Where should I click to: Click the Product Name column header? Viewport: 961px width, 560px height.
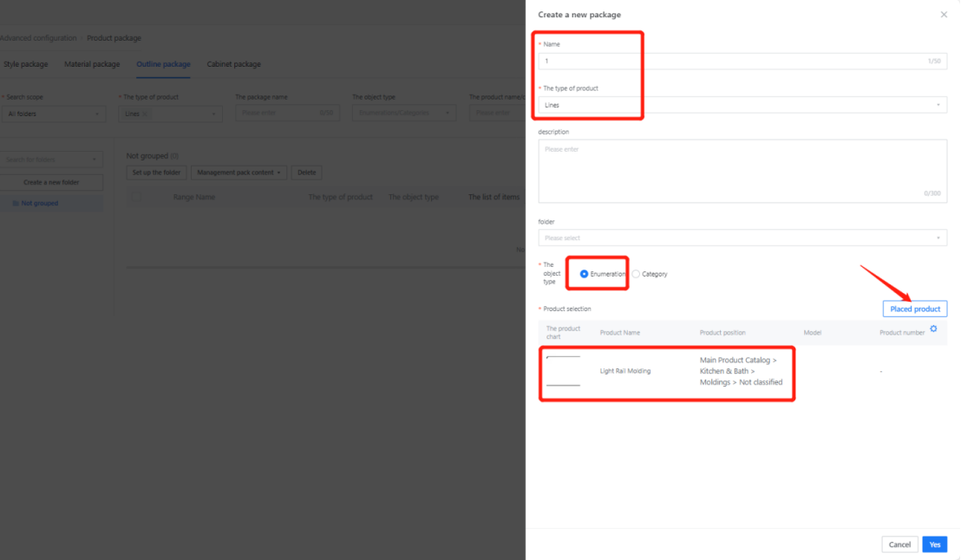pos(619,333)
